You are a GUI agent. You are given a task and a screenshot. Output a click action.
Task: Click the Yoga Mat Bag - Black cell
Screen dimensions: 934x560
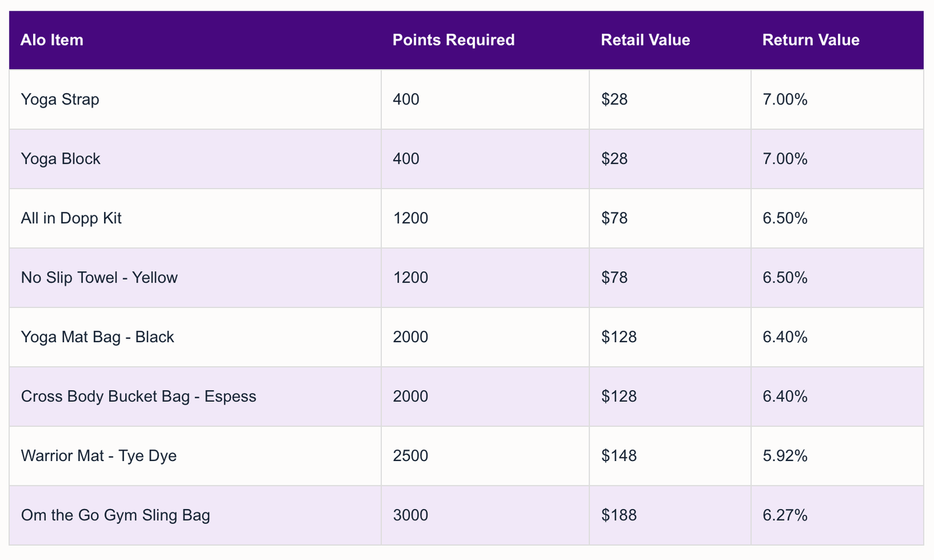coord(98,337)
